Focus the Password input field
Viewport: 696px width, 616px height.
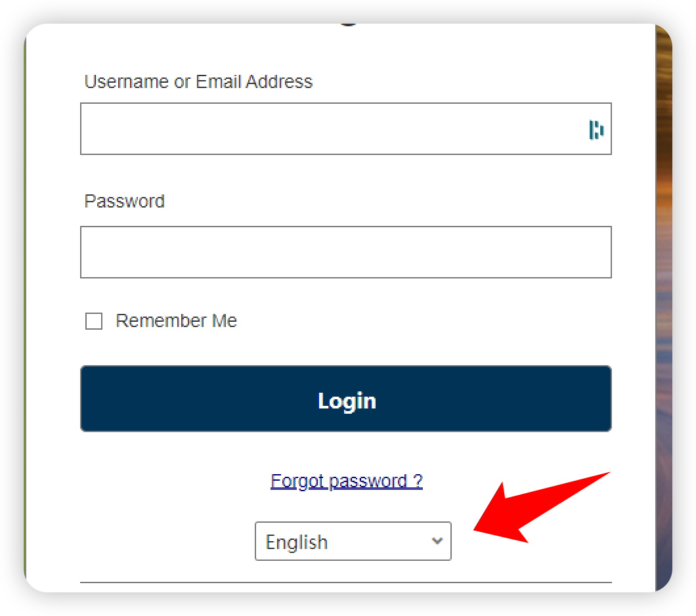click(x=346, y=252)
